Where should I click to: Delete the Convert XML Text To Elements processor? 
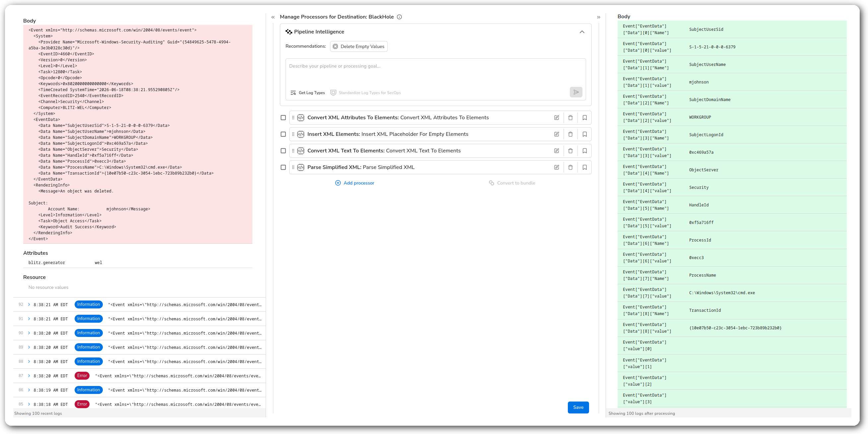click(570, 150)
